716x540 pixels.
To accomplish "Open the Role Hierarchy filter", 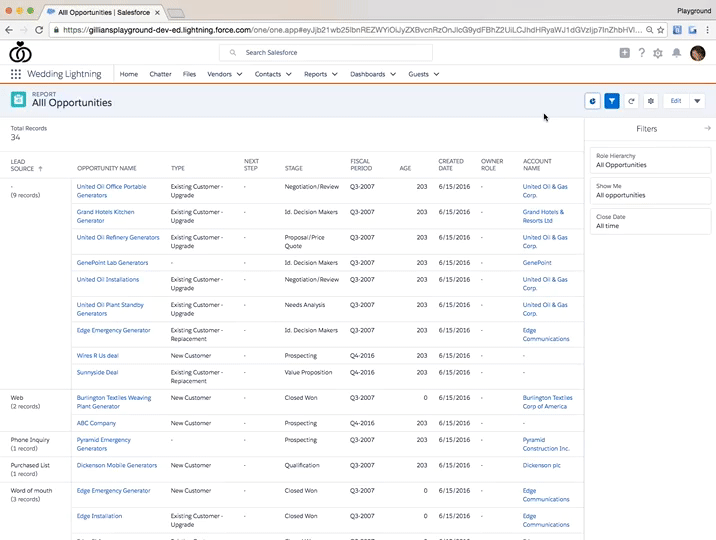I will coord(650,160).
